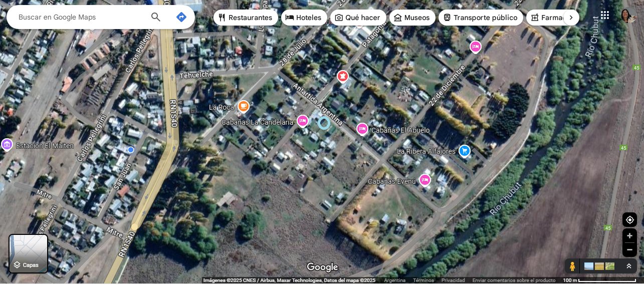Viewport: 644px width, 285px height.
Task: Zoom in with the plus button
Action: pos(630,236)
